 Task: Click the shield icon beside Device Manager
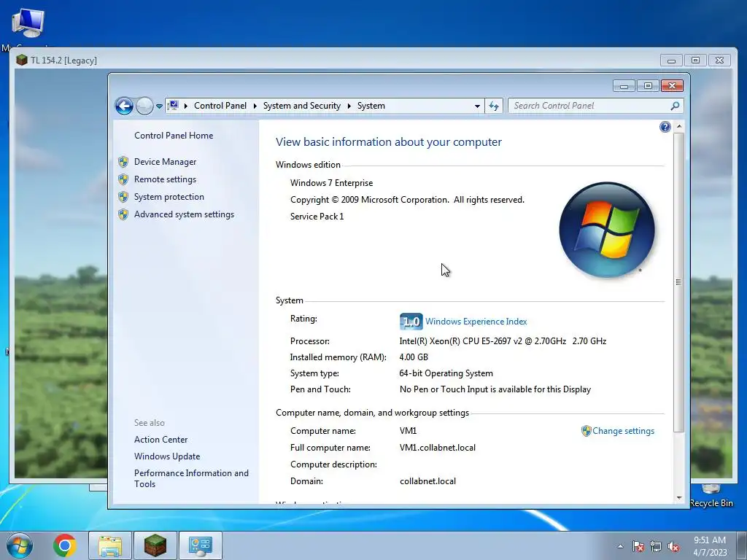point(123,162)
